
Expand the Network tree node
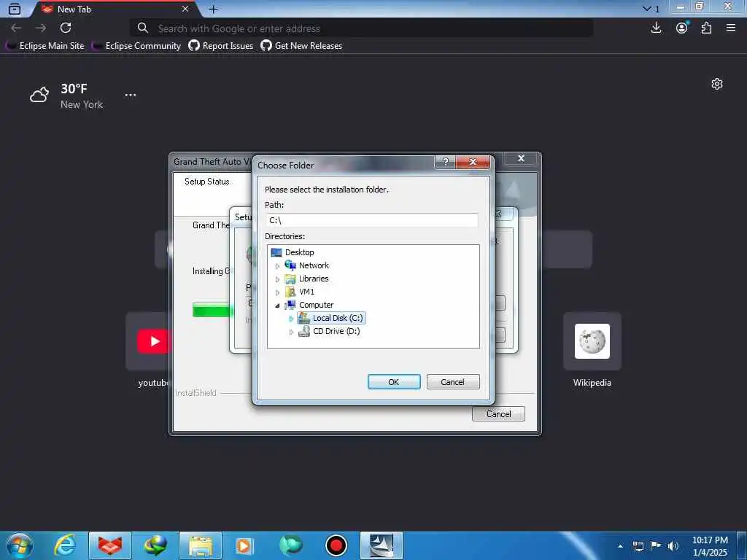pos(277,266)
